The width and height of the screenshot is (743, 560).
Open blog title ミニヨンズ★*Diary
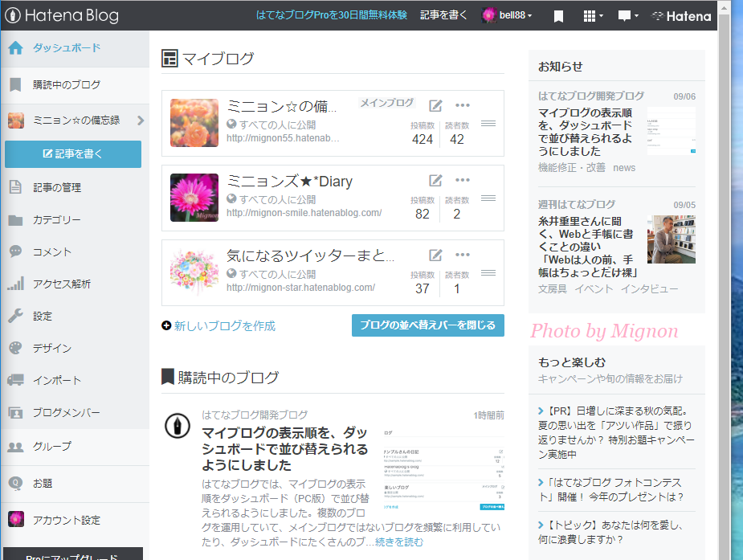[x=289, y=181]
